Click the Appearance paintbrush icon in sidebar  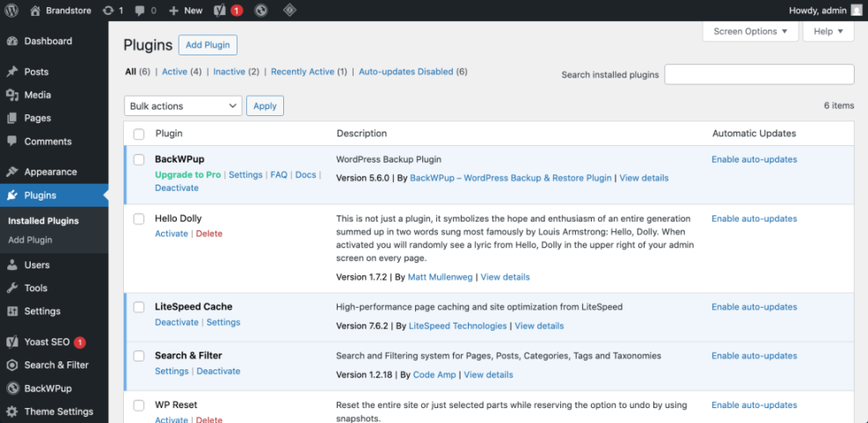(x=12, y=171)
